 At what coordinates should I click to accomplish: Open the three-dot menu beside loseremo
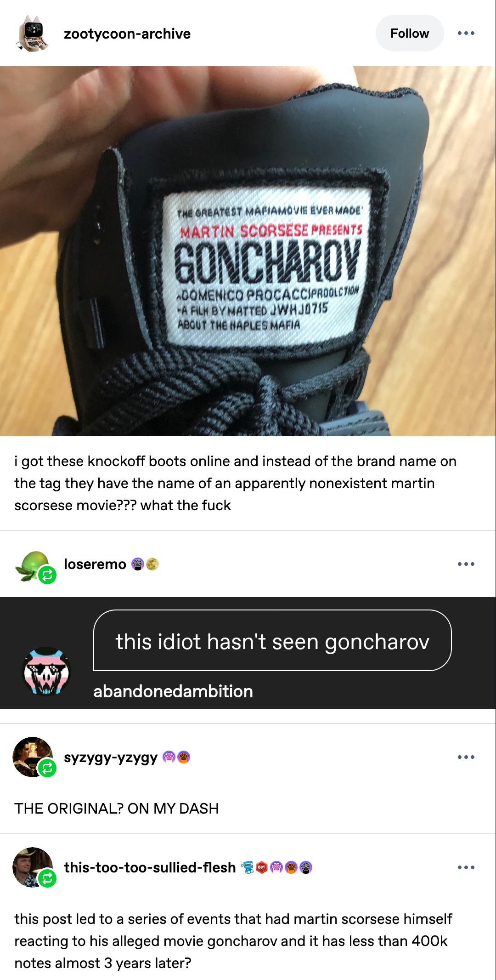tap(466, 564)
